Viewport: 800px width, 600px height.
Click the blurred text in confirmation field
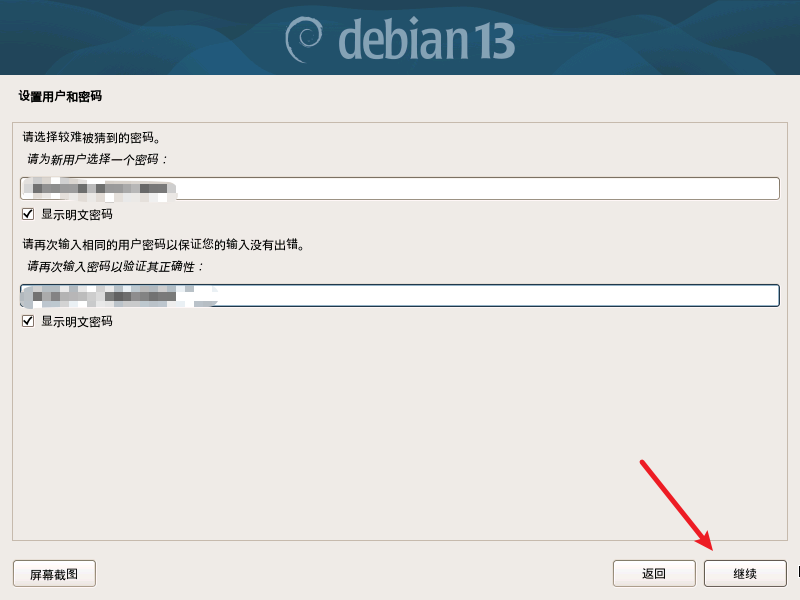tap(119, 296)
